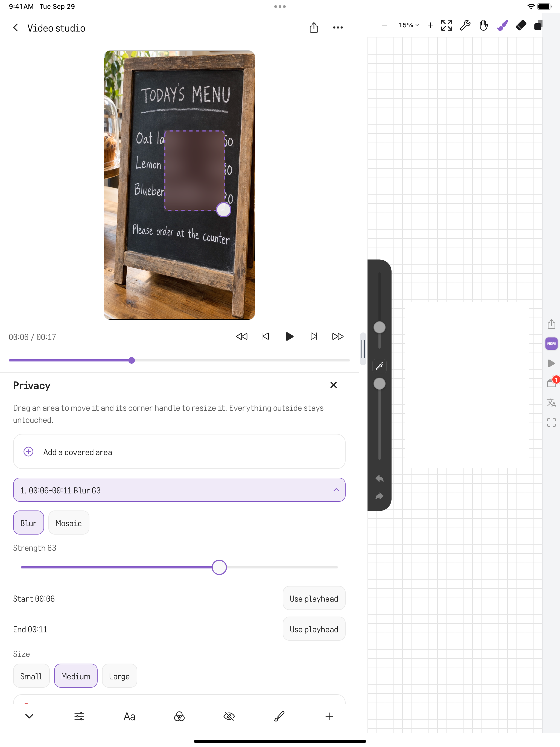Collapse the 00:06-00:11 Blur 63 entry
The image size is (560, 747).
[x=179, y=490]
